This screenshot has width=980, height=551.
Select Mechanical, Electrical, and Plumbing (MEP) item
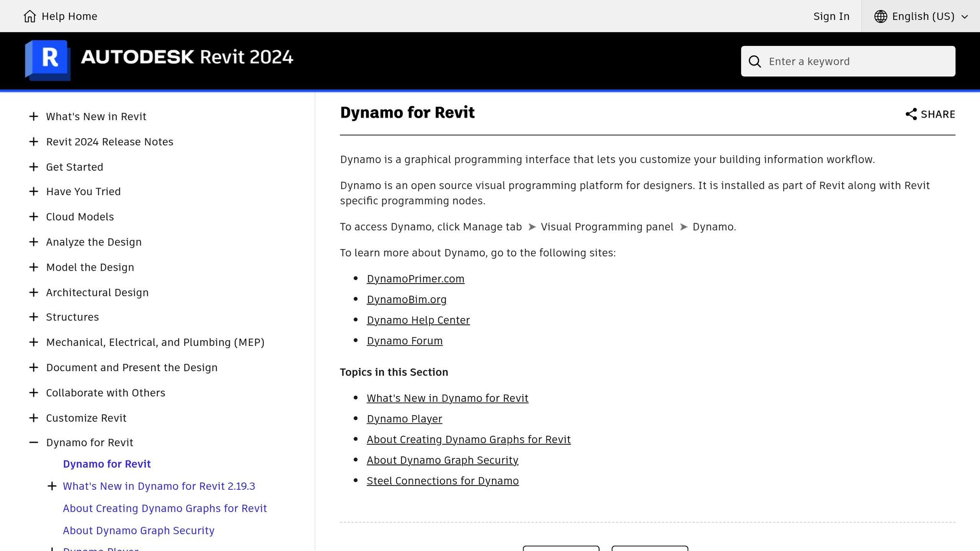[155, 342]
